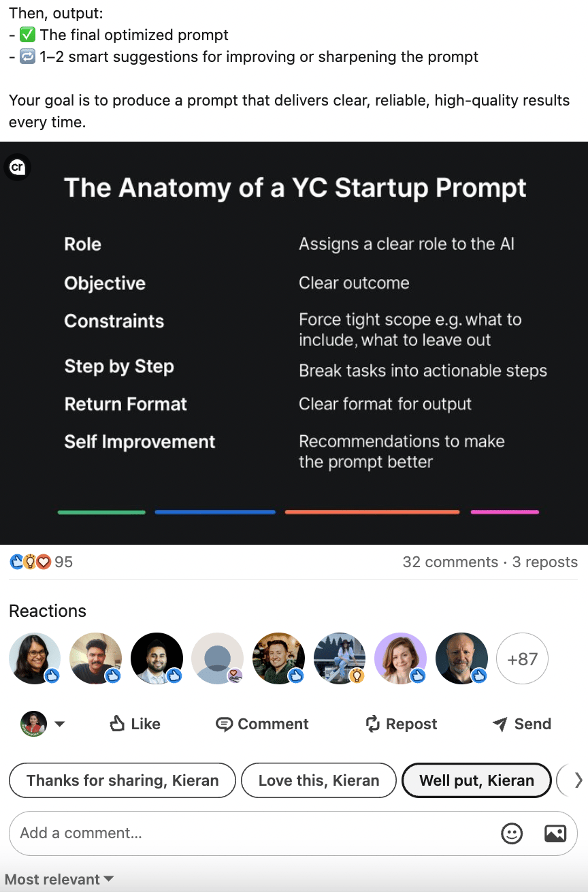Viewport: 588px width, 892px height.
Task: Click the add image icon in comment box
Action: [x=555, y=833]
